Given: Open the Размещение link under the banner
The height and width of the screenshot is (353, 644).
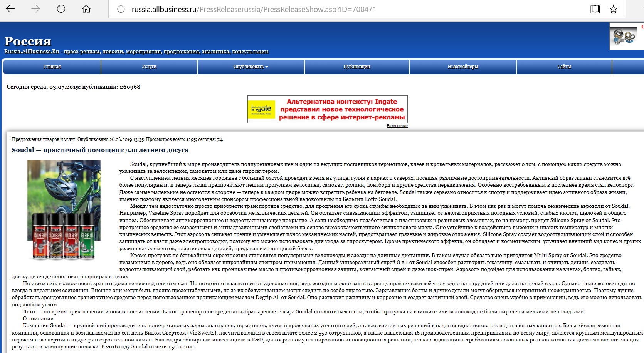Looking at the screenshot, I should tap(397, 126).
